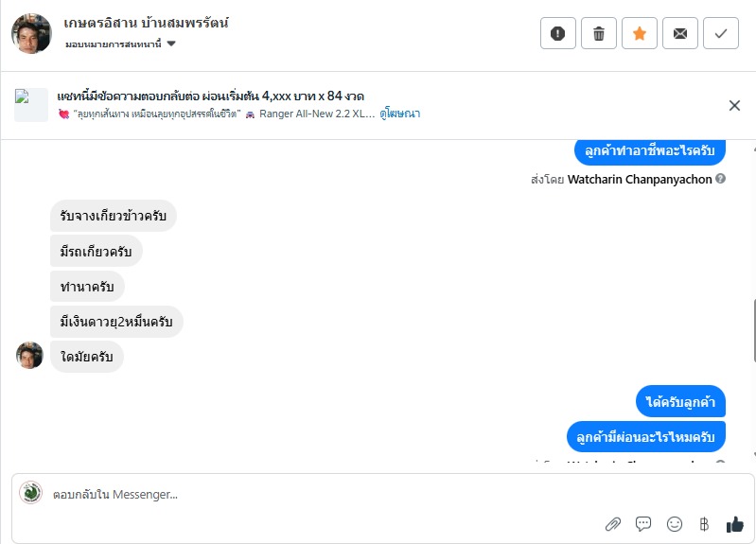Attach a file using the paperclip icon
Viewport: 756px width, 544px height.
613,524
